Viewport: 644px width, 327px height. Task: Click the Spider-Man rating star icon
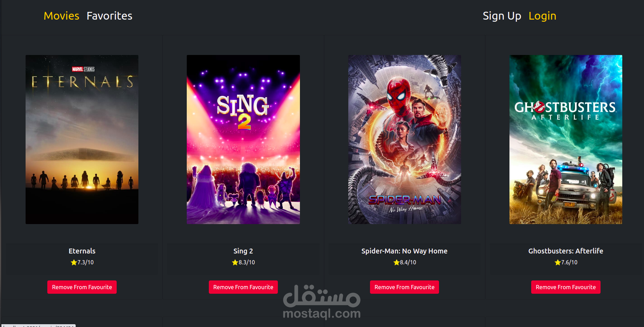coord(396,262)
